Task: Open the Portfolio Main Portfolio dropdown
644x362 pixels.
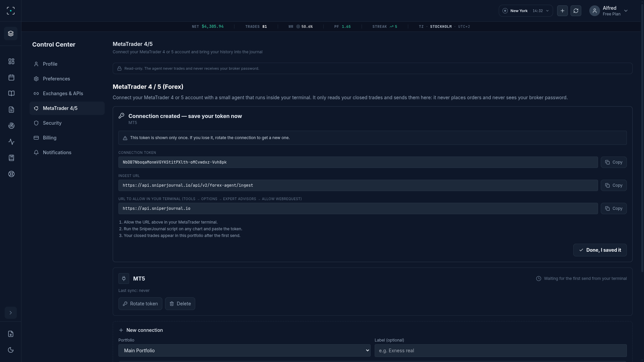Action: 245,351
